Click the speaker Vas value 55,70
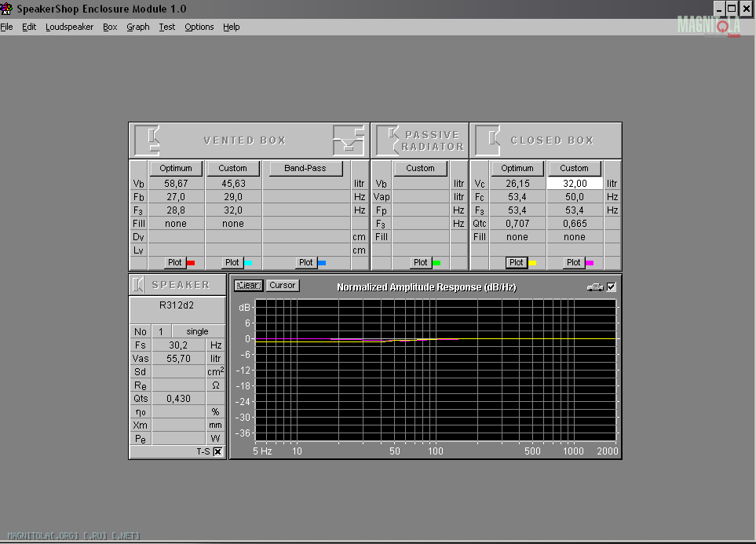The height and width of the screenshot is (544, 756). (178, 359)
